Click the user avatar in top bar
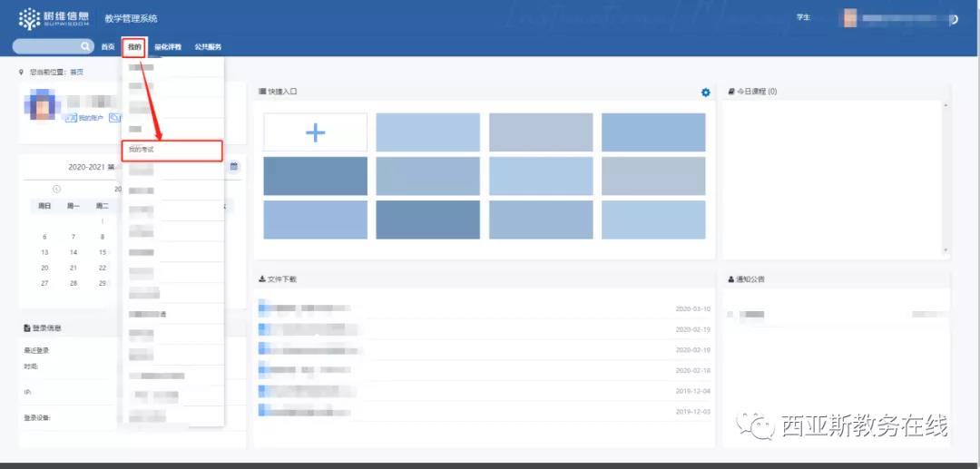 849,18
